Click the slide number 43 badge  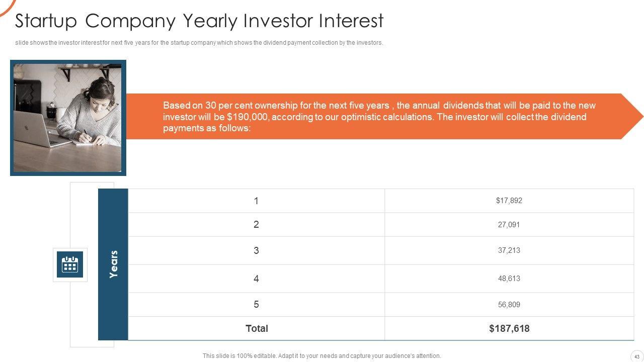click(636, 356)
